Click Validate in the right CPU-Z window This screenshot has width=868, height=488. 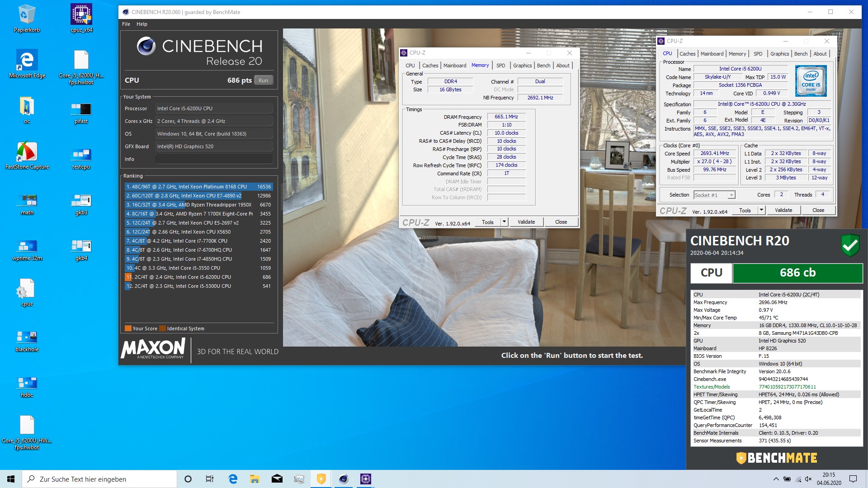(783, 210)
